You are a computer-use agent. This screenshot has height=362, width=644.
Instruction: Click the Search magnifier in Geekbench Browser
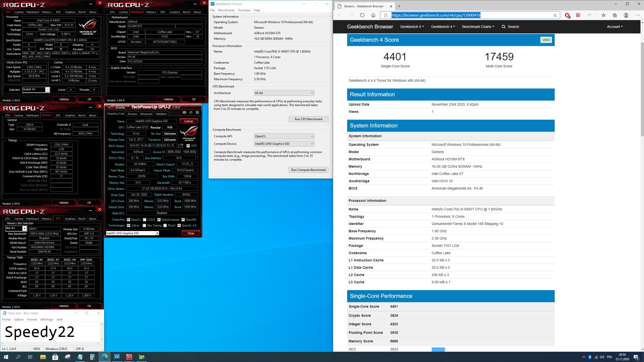503,27
